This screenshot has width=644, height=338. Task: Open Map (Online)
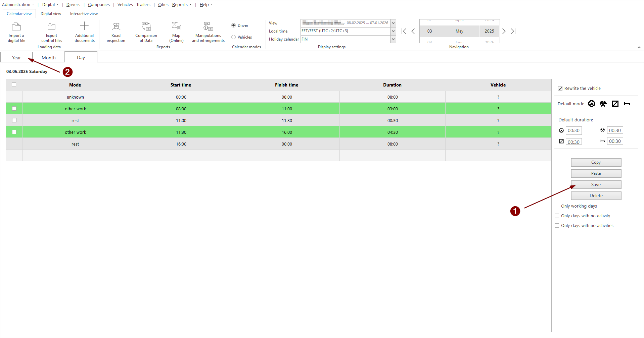coord(176,32)
